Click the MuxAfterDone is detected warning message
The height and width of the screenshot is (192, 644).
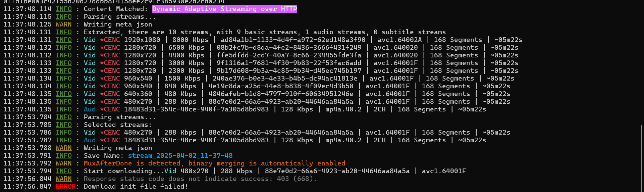click(x=214, y=163)
